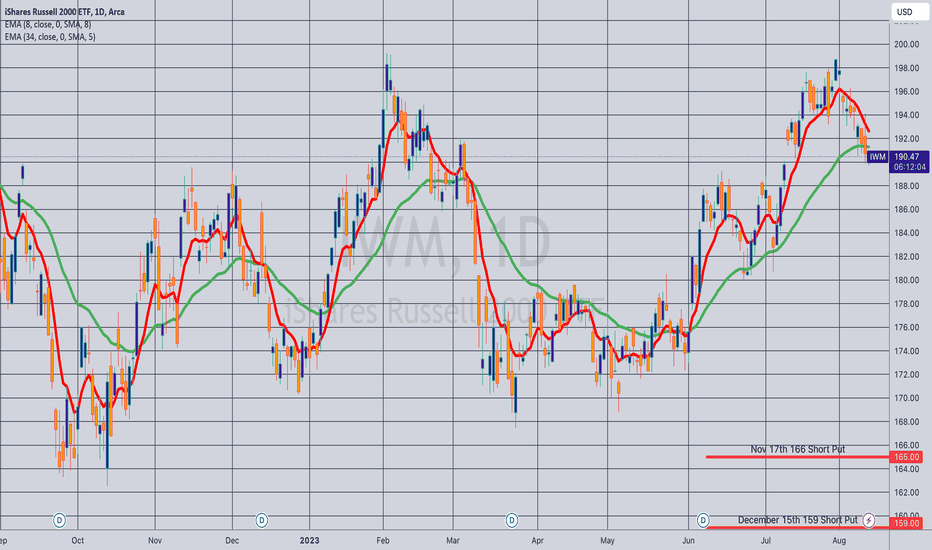The width and height of the screenshot is (932, 550).
Task: Click the 186.00 price axis value
Action: 906,209
